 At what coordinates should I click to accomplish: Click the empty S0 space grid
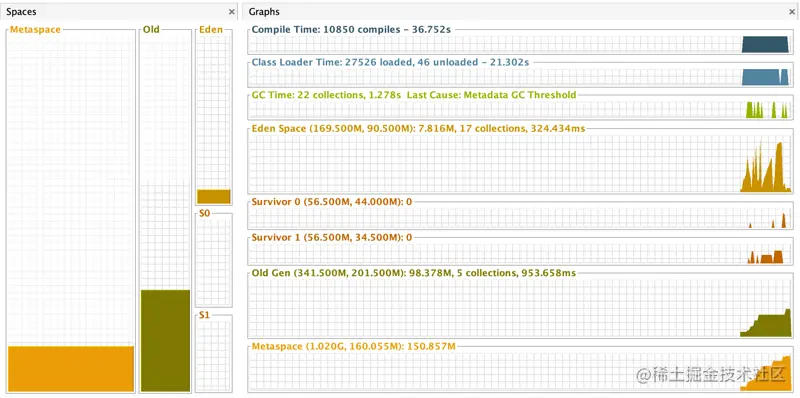click(x=214, y=262)
